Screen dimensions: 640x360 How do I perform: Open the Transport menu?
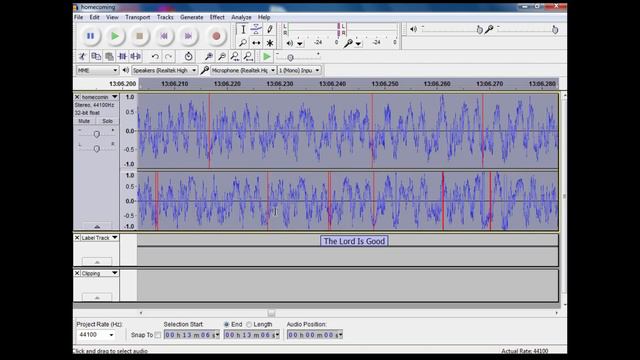[138, 17]
